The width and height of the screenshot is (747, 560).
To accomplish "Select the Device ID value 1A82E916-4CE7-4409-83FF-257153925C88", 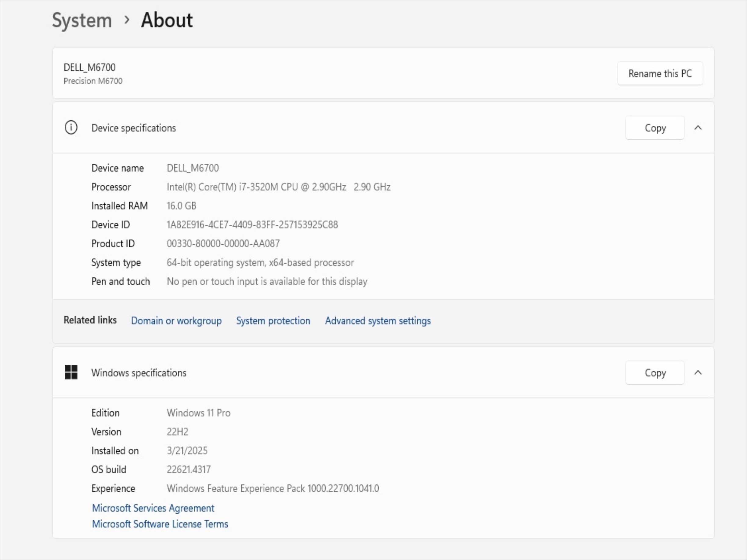I will 252,224.
